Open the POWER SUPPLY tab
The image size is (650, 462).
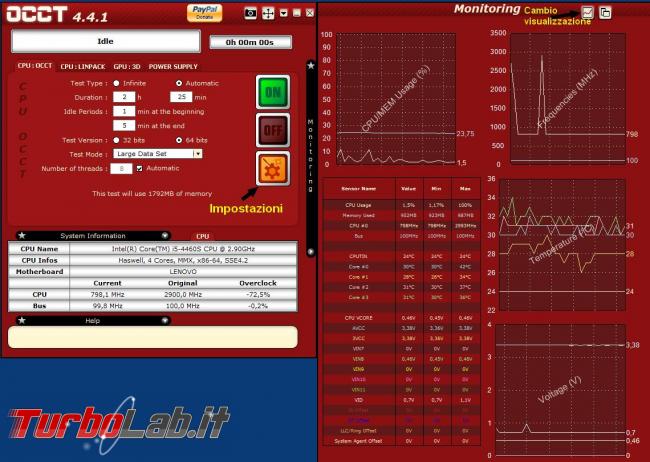click(x=173, y=66)
